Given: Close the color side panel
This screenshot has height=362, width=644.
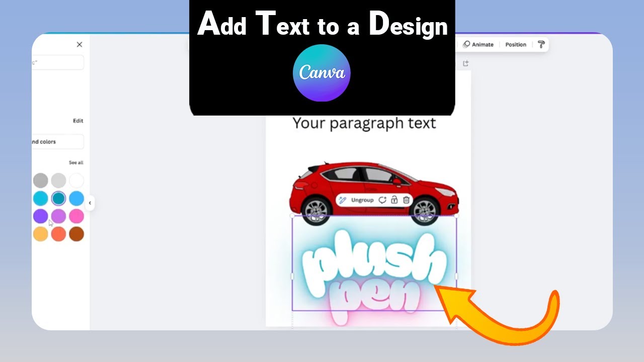Looking at the screenshot, I should pos(79,45).
